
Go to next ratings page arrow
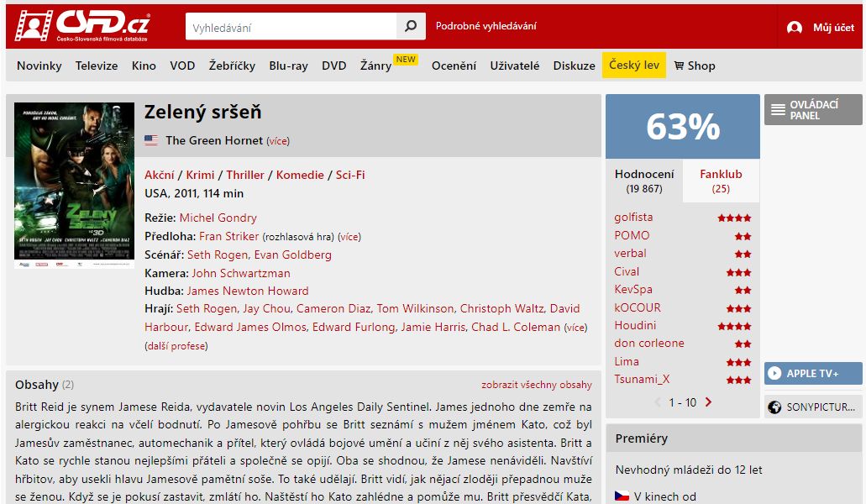(708, 402)
